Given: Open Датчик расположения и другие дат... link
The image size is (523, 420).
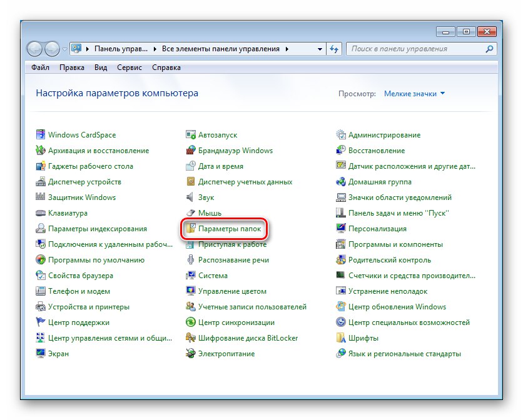Looking at the screenshot, I should (x=412, y=166).
